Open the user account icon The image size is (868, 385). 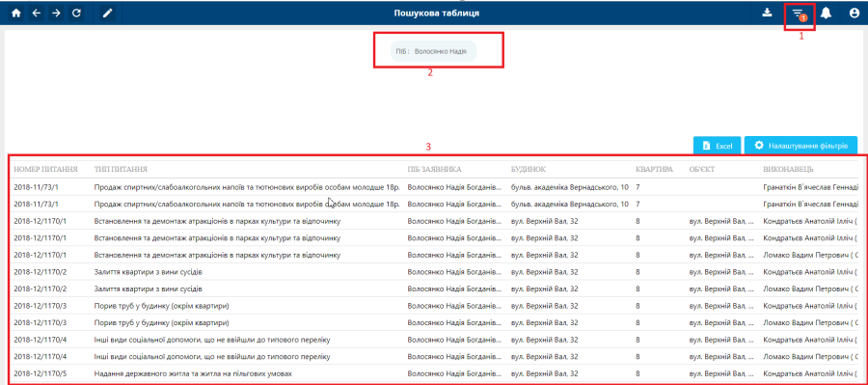point(854,14)
